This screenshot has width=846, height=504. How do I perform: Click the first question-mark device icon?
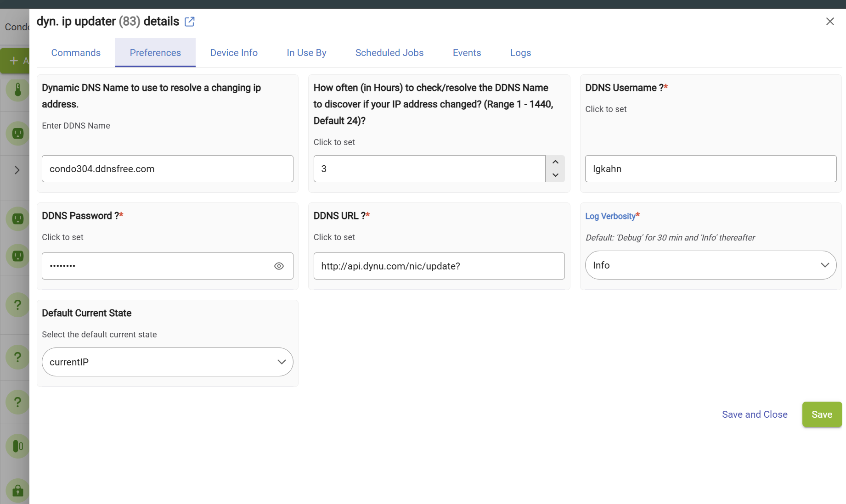tap(17, 304)
